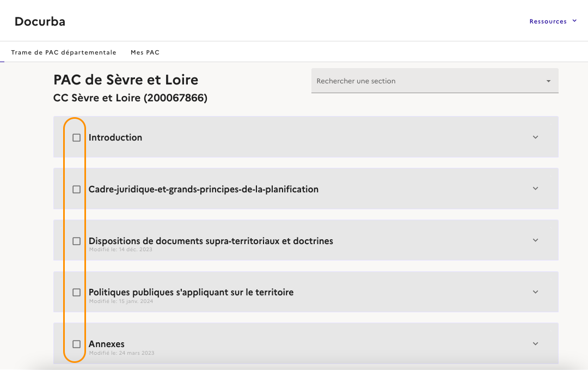Expand Introduction with its chevron icon
Viewport: 588px width, 370px height.
coord(535,137)
